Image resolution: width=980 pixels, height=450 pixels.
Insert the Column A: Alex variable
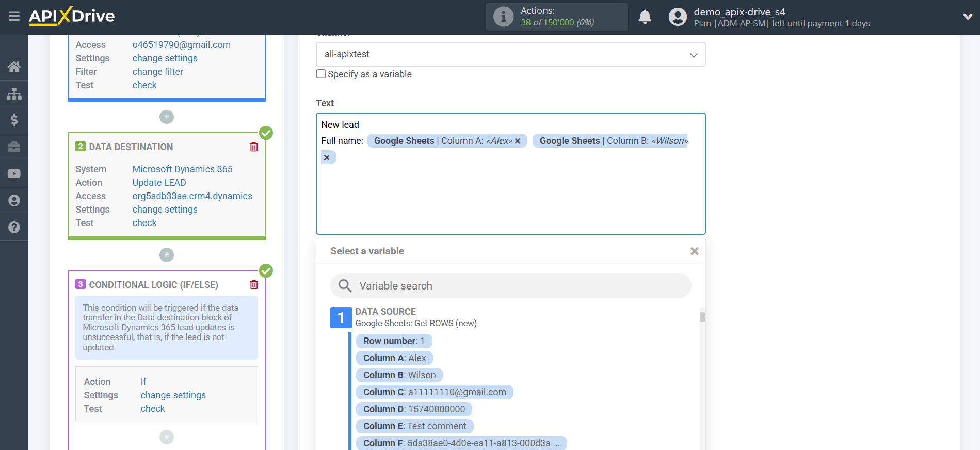394,358
